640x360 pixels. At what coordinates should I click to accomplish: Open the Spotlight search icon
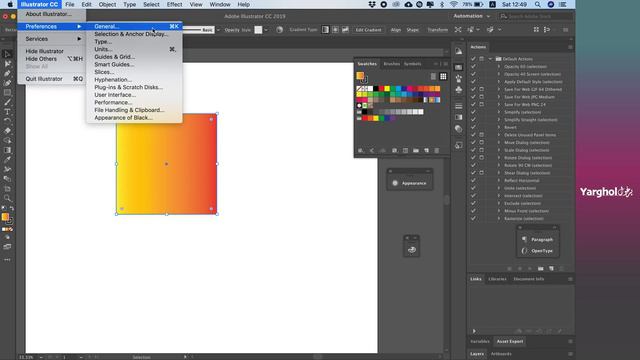(538, 4)
